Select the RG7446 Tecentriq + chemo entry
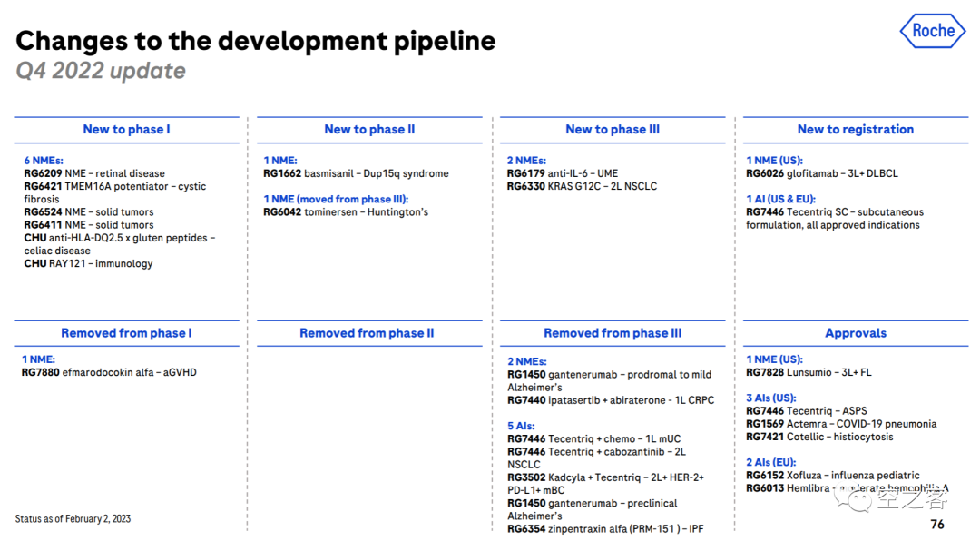980x541 pixels. tap(593, 439)
